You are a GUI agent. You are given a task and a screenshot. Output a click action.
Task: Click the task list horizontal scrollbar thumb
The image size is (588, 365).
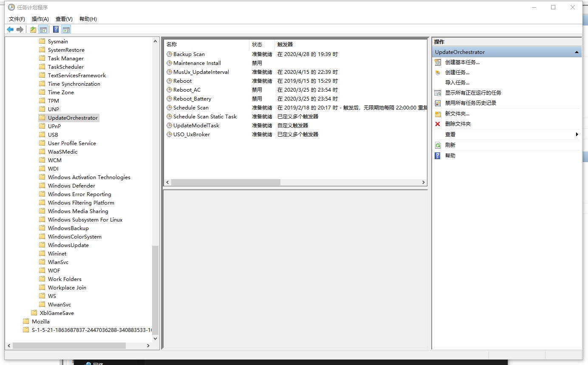point(226,182)
